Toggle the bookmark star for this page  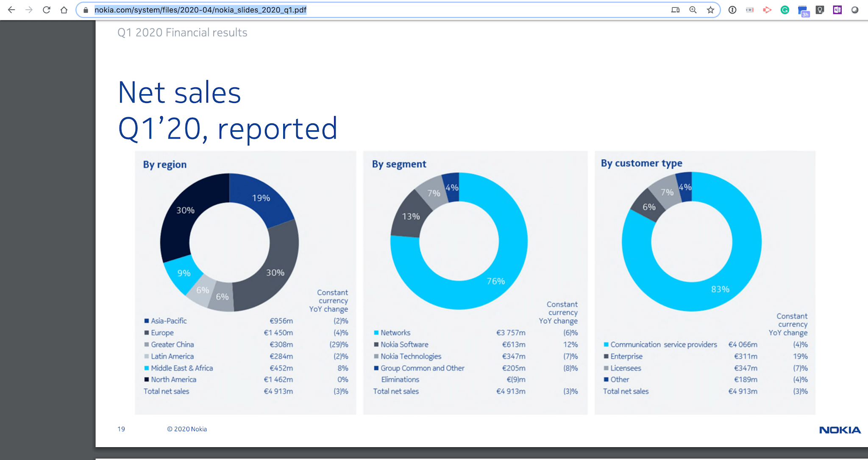coord(709,9)
